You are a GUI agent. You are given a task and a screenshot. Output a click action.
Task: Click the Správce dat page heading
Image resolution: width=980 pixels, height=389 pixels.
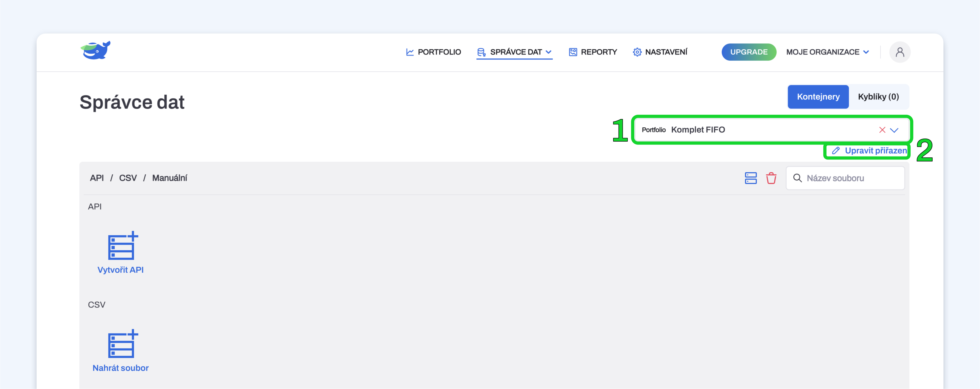(x=132, y=102)
